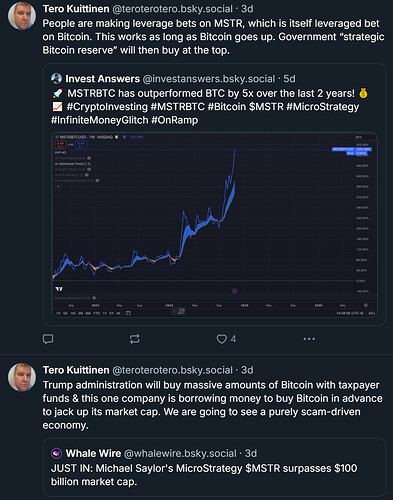The height and width of the screenshot is (500, 393).
Task: Click the #InfiniteMoneyGlitch hashtag
Action: (x=99, y=120)
